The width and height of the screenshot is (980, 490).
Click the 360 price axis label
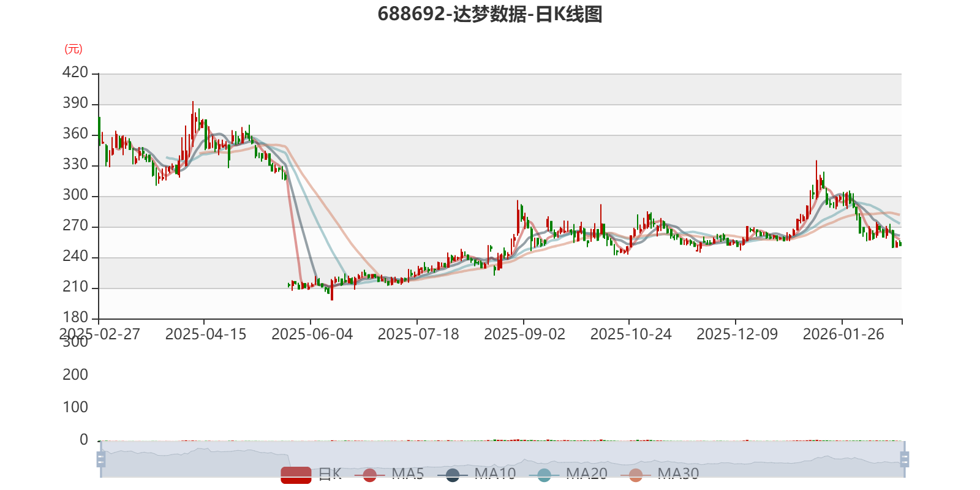[x=75, y=134]
